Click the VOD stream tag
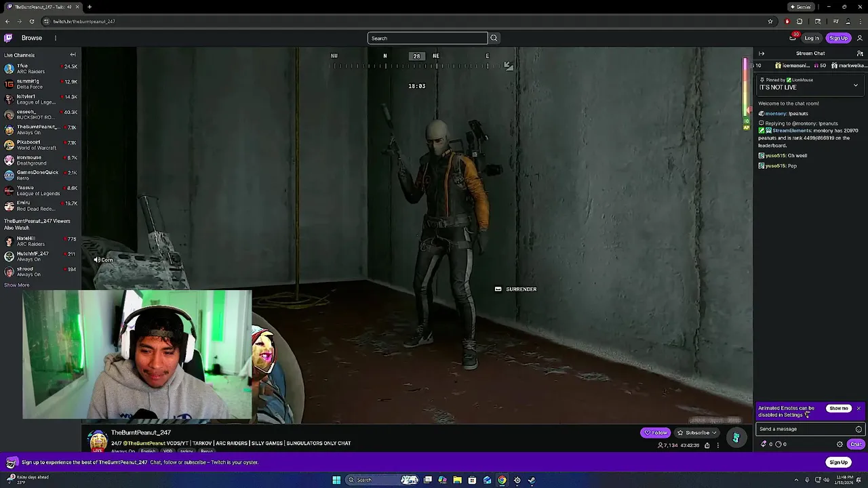 coord(167,451)
